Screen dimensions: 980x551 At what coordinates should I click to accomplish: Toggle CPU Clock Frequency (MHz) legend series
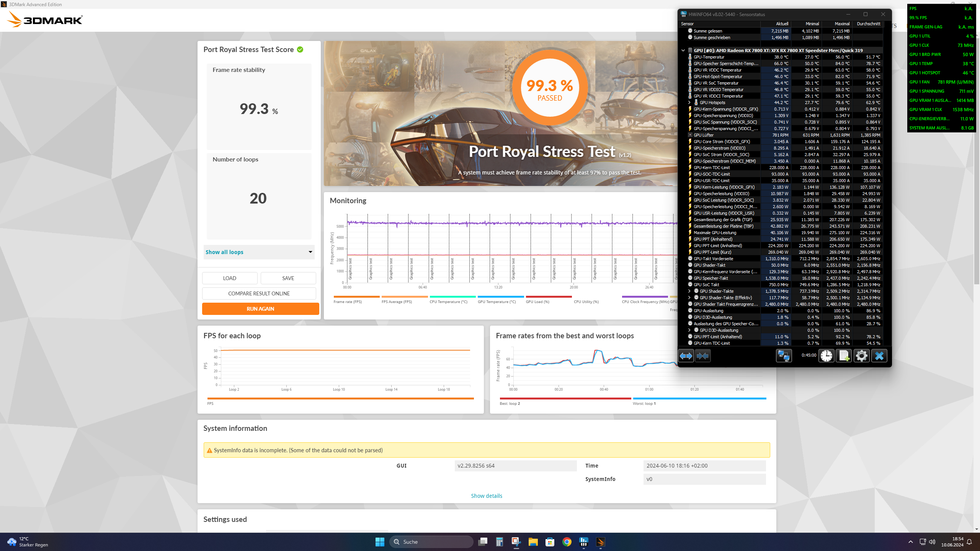tap(645, 299)
